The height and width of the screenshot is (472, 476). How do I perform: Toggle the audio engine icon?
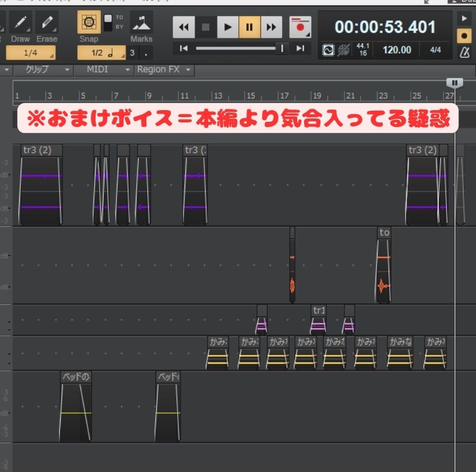click(328, 50)
